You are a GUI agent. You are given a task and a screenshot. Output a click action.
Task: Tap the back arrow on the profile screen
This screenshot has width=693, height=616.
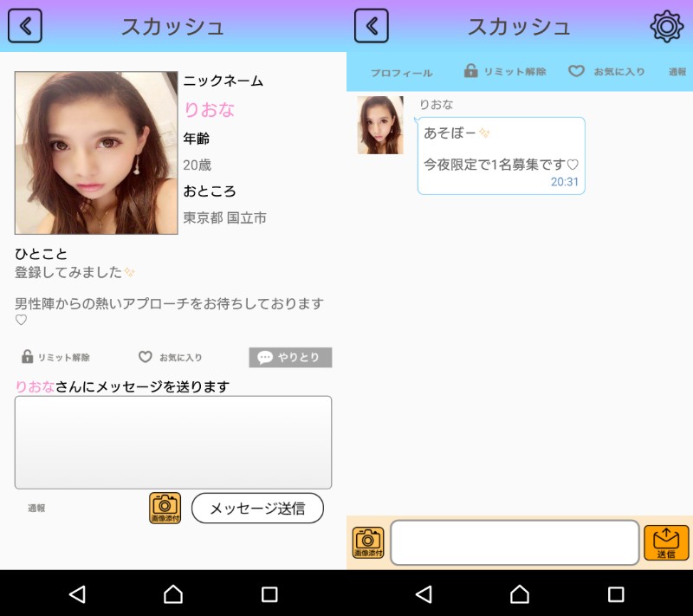click(x=25, y=26)
